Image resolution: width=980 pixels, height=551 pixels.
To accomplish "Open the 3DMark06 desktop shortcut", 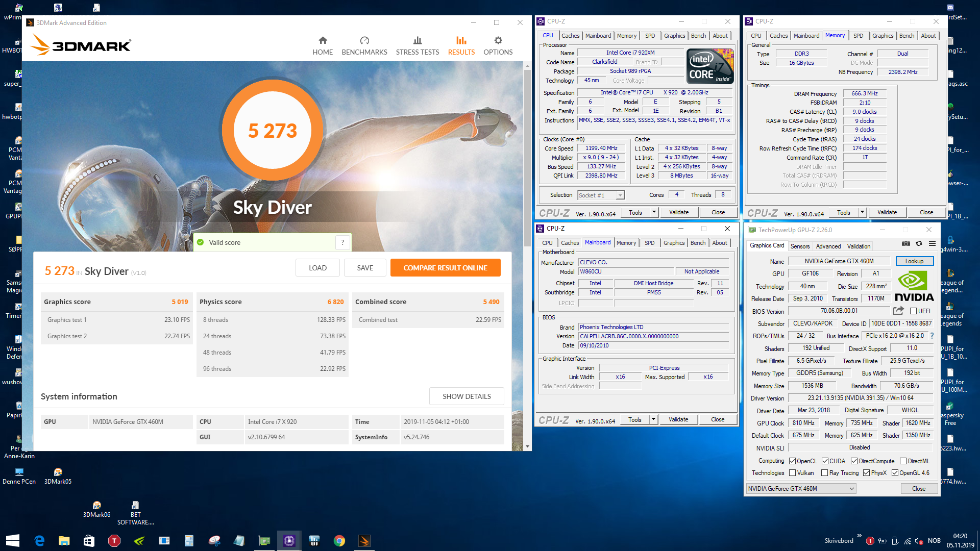I will tap(96, 509).
